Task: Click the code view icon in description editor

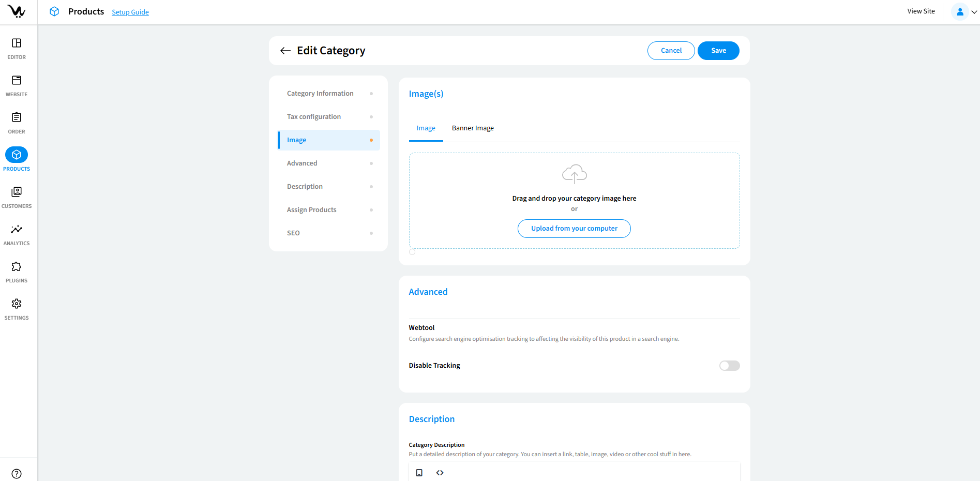Action: point(440,473)
